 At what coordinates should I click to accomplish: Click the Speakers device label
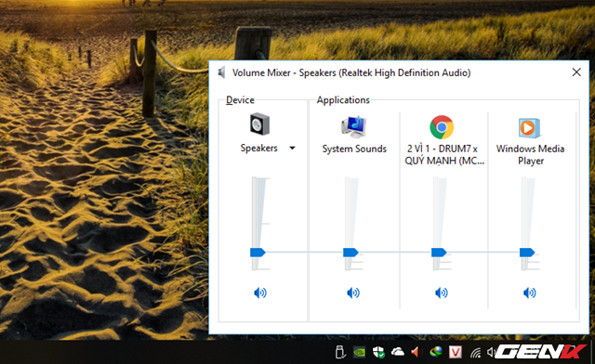click(258, 148)
